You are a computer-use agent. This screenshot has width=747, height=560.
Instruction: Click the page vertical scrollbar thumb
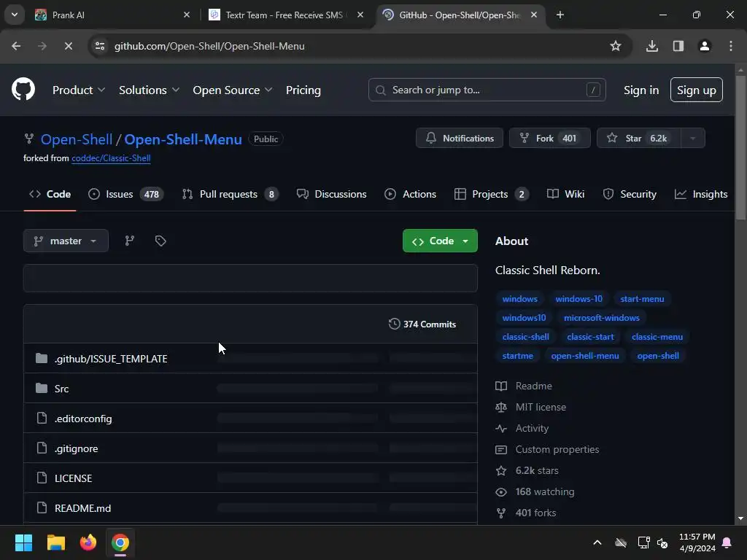740,147
